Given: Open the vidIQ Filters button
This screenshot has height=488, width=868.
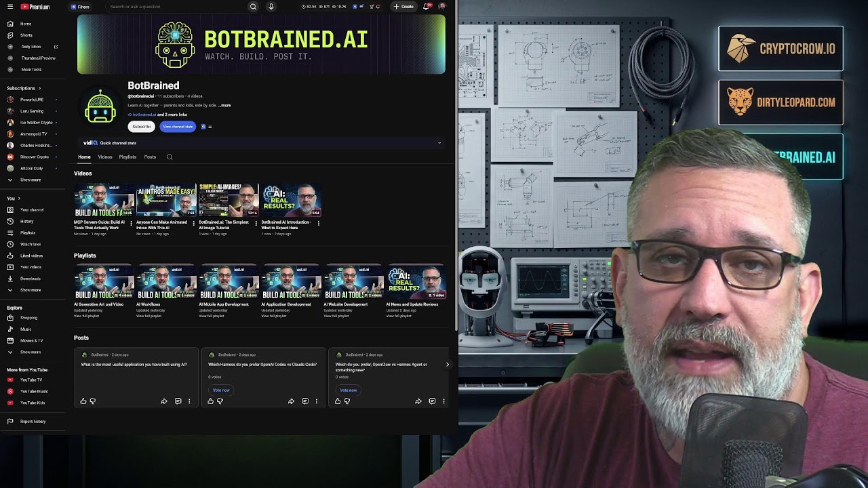Looking at the screenshot, I should click(80, 7).
